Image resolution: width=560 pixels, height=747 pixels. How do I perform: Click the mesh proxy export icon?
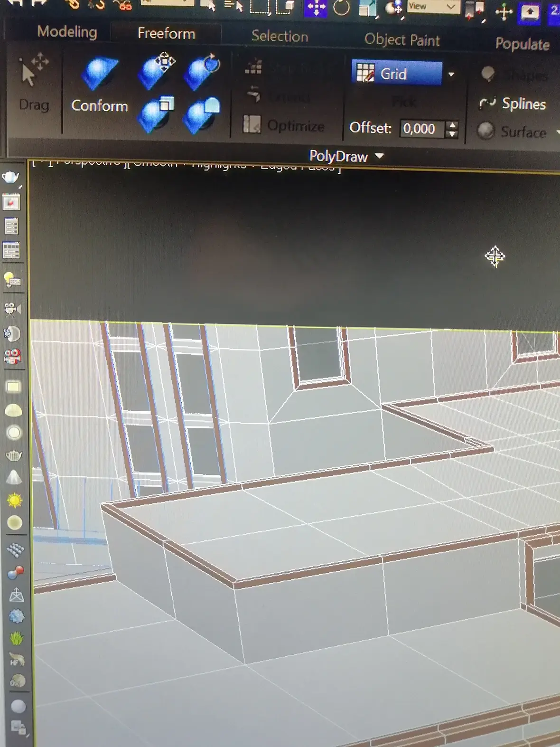(17, 595)
